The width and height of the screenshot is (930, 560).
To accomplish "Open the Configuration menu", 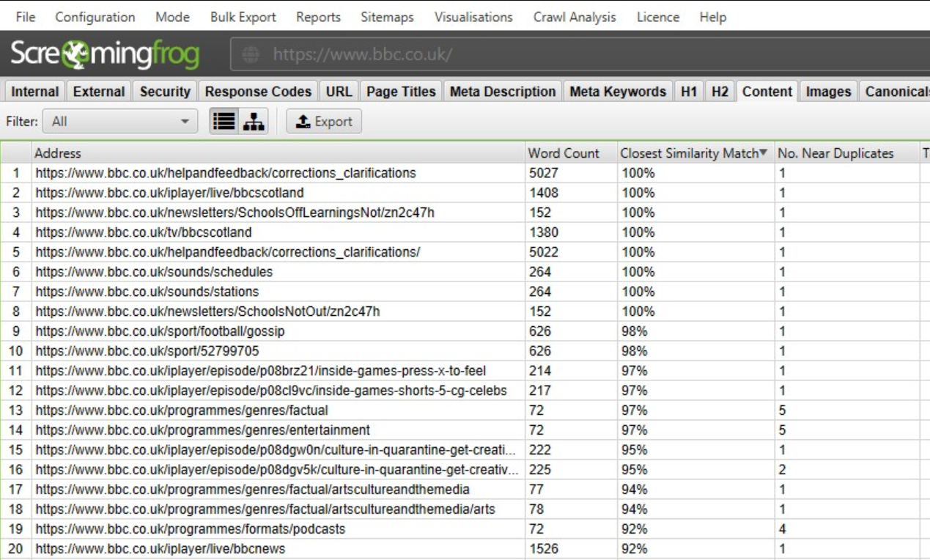I will point(95,17).
